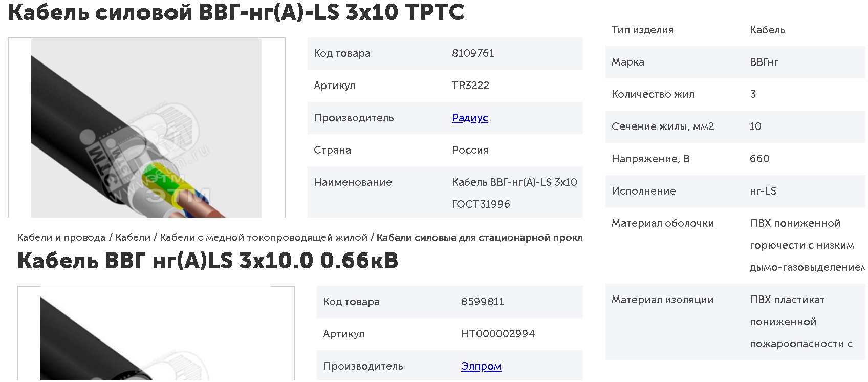Click product code 8599811

482,302
